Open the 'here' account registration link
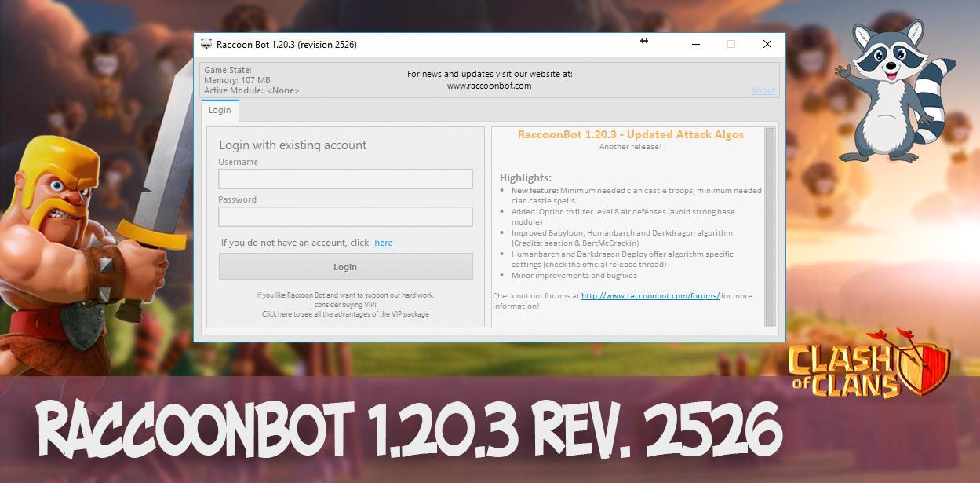This screenshot has height=483, width=980. (x=383, y=243)
